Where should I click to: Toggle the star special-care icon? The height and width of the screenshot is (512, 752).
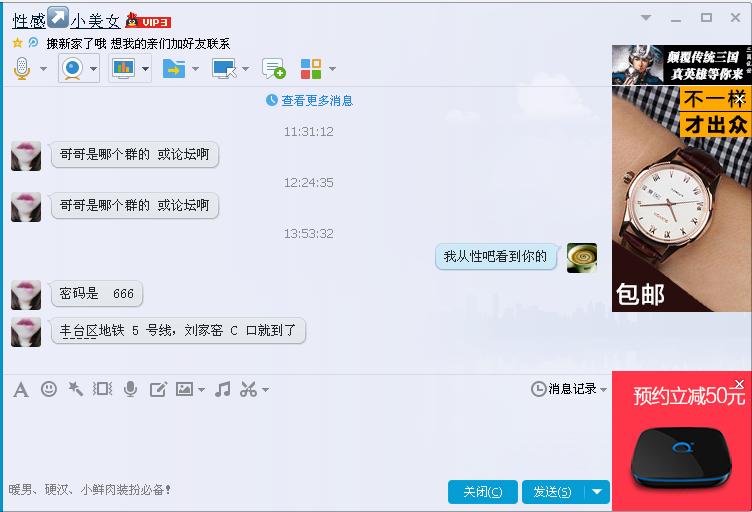[x=17, y=43]
